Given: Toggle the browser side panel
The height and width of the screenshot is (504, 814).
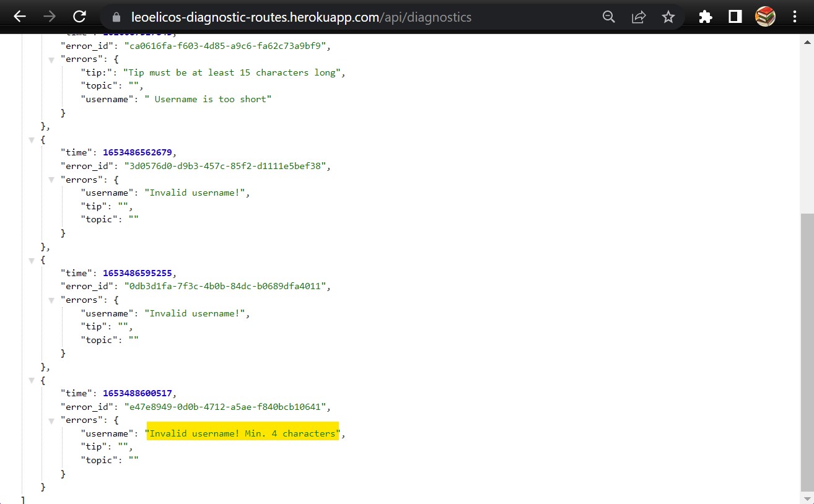Looking at the screenshot, I should pyautogui.click(x=735, y=17).
